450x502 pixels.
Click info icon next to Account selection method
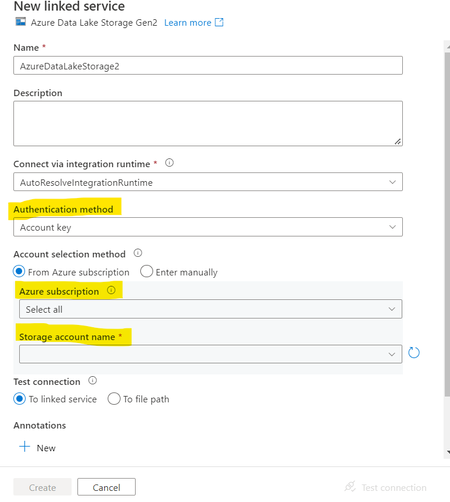coord(138,253)
